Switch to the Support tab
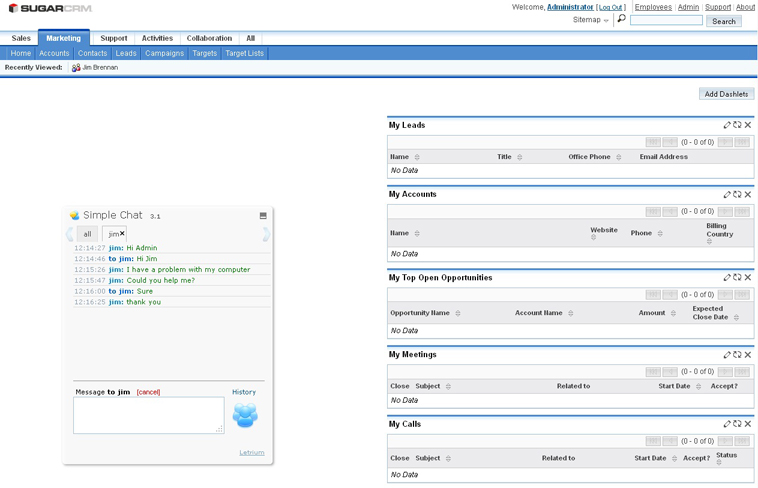The height and width of the screenshot is (488, 758). (114, 38)
